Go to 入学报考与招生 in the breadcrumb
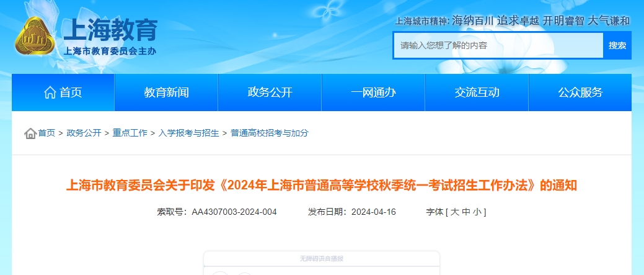The height and width of the screenshot is (275, 644). (188, 133)
